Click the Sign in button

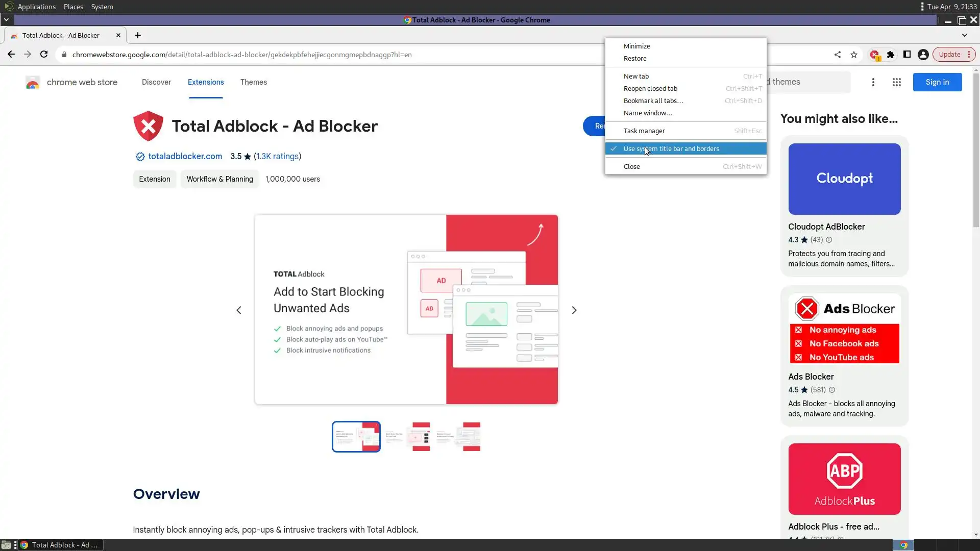(x=937, y=82)
